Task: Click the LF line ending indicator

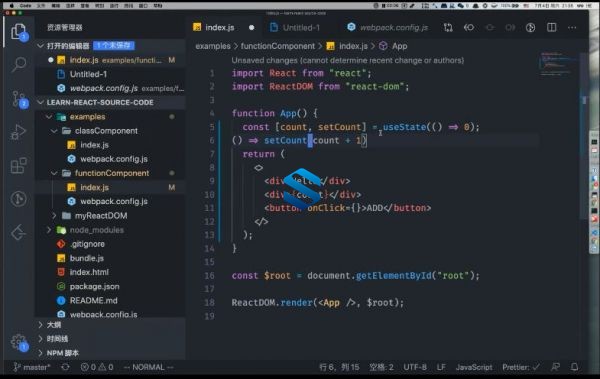Action: 441,367
